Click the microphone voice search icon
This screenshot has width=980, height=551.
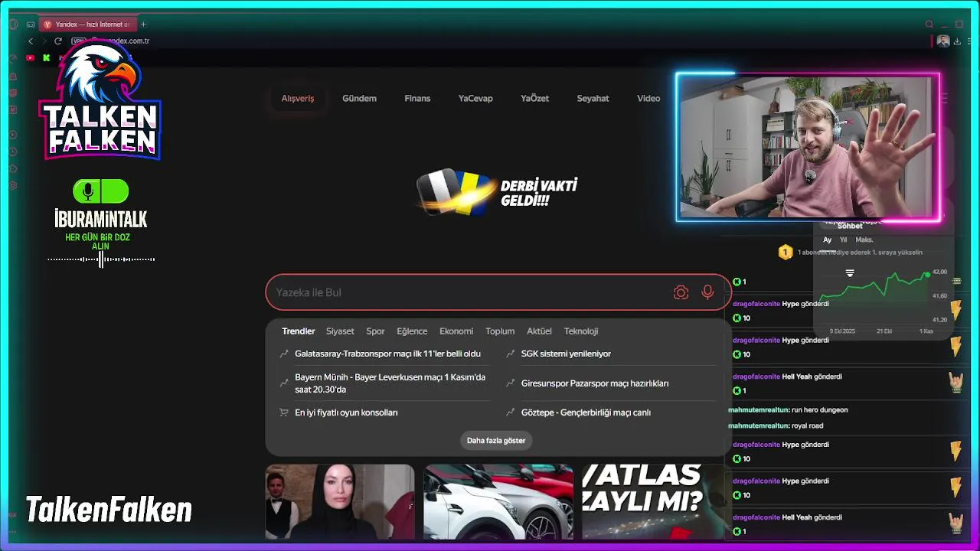point(707,292)
